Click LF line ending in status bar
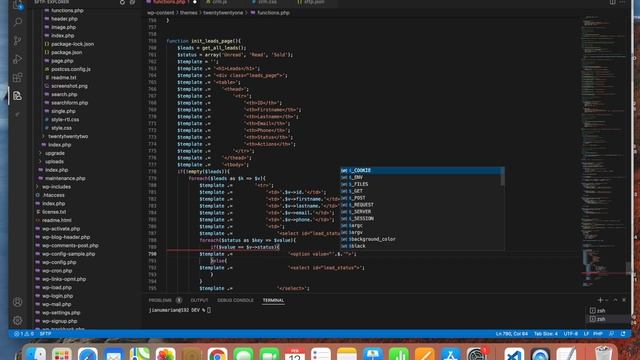Viewport: 640px width, 360px height. 586,334
